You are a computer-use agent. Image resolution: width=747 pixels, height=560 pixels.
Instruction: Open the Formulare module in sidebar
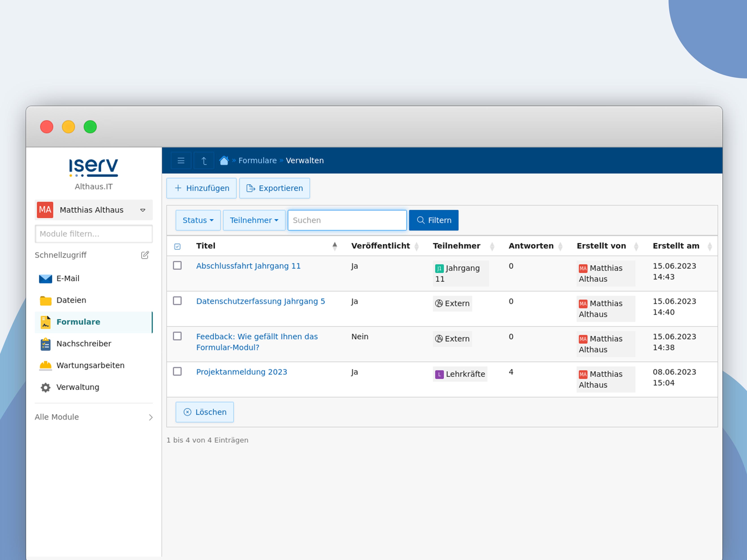tap(93, 322)
